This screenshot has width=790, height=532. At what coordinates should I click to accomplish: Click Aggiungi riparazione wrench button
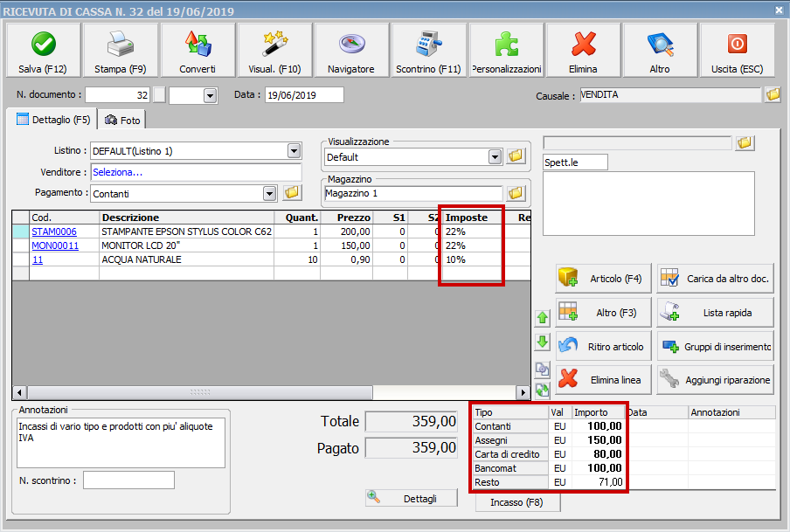[x=716, y=379]
